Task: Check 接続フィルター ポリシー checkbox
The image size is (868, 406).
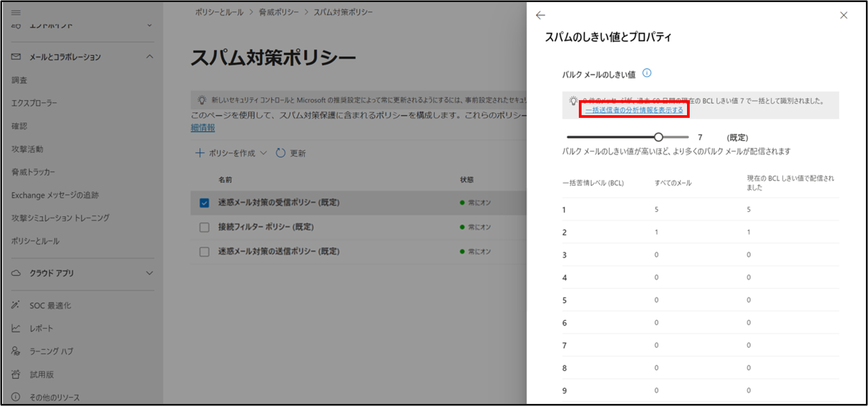Action: tap(204, 228)
